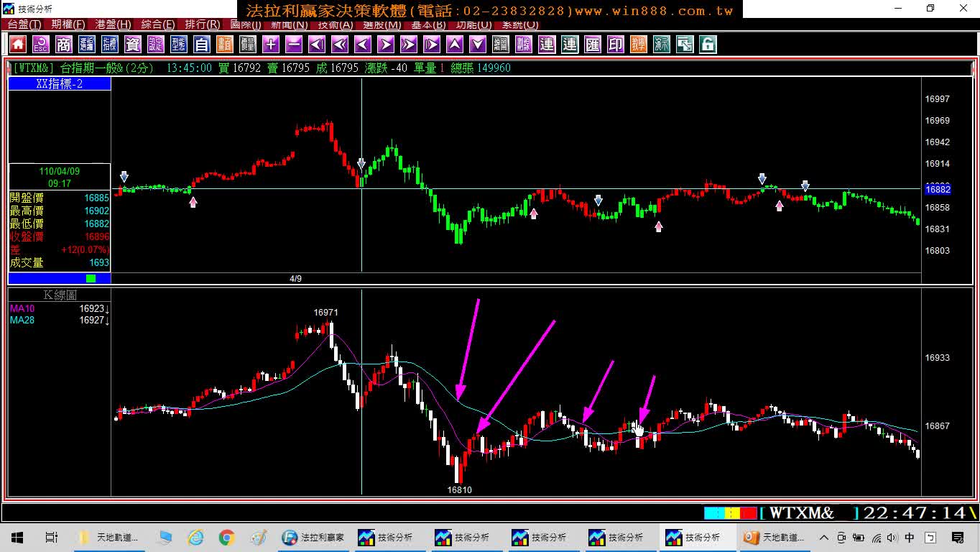Click the green thumb on blue scrollbar
Viewport: 980px width, 552px height.
pos(91,278)
